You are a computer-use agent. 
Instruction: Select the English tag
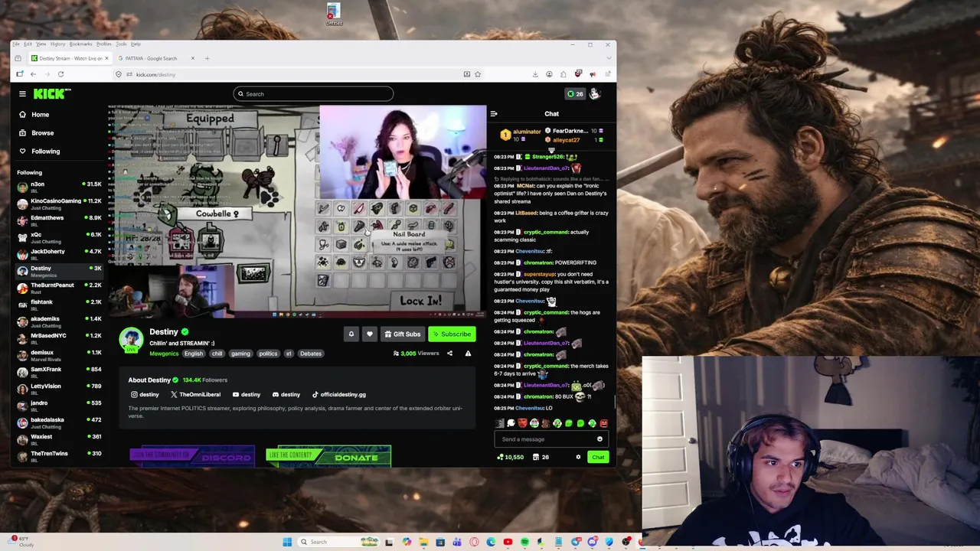point(194,354)
